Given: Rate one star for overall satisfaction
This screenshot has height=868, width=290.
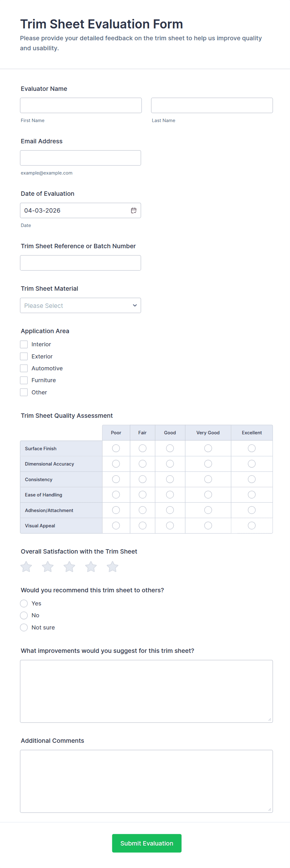Looking at the screenshot, I should tap(26, 567).
